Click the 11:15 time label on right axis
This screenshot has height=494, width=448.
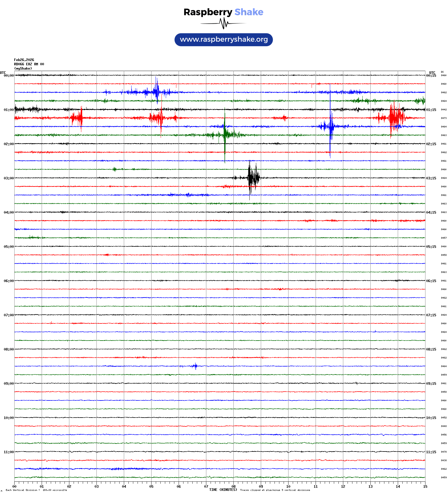[x=431, y=452]
